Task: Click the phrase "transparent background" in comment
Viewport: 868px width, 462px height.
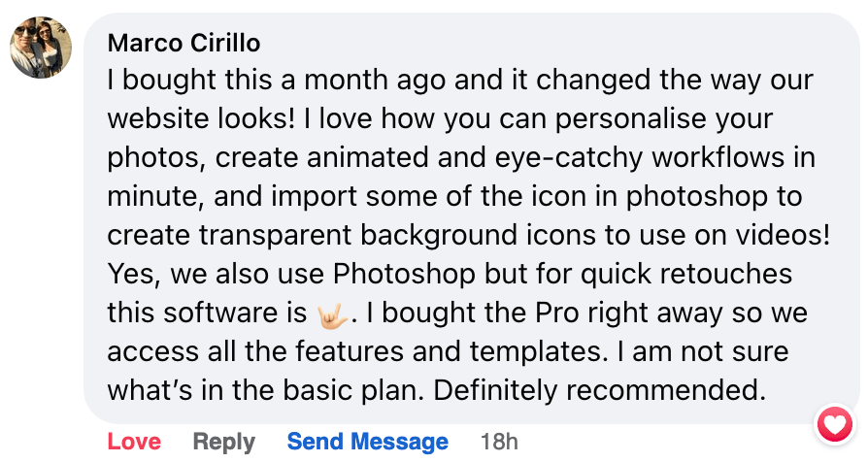Action: click(348, 236)
